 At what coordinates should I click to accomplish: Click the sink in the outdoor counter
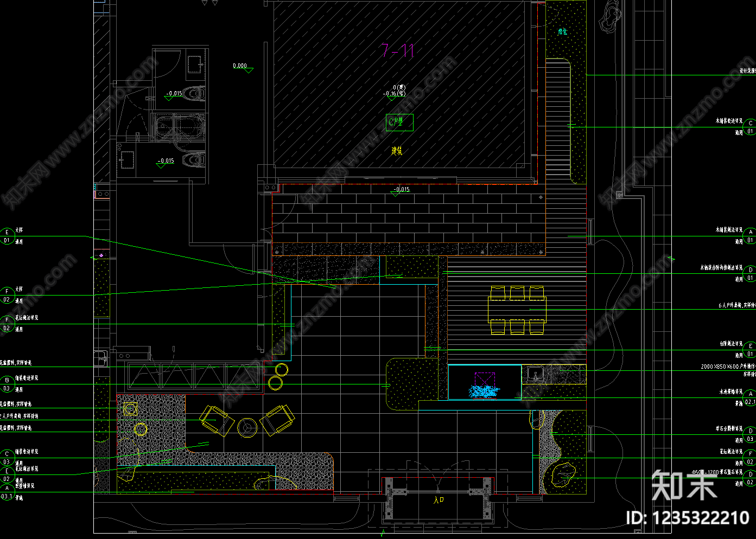tap(535, 374)
